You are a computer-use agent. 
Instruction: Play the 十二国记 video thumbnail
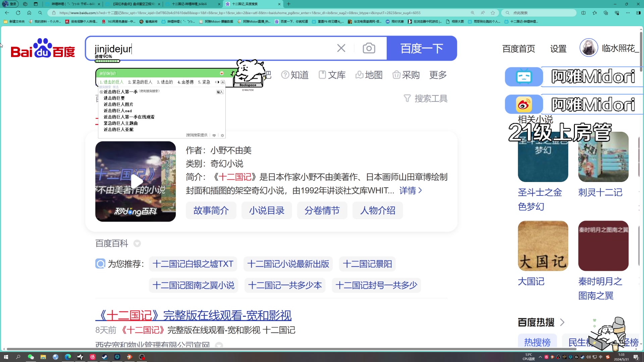(x=136, y=181)
